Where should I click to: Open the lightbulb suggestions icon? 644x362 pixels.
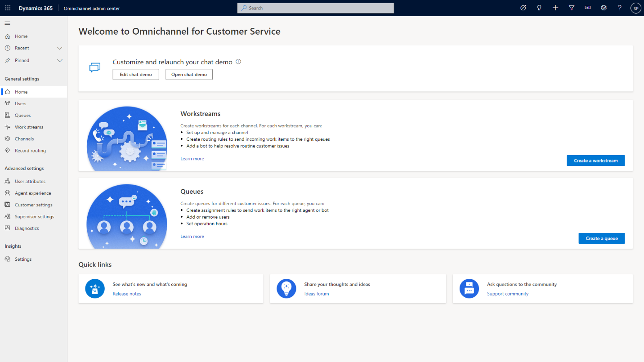tap(539, 8)
